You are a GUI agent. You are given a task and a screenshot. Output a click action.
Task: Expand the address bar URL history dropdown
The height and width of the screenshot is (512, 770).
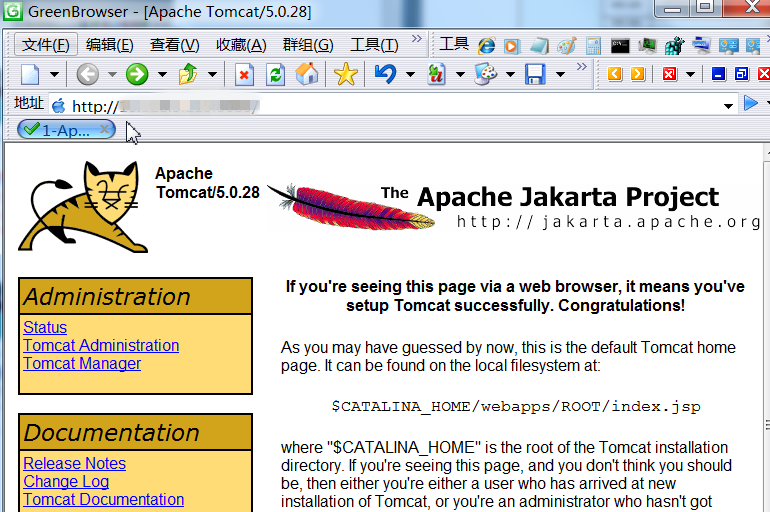[x=729, y=105]
